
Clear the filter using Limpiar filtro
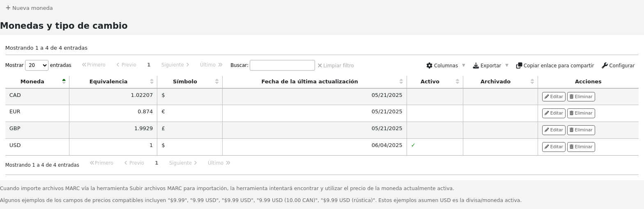[336, 66]
